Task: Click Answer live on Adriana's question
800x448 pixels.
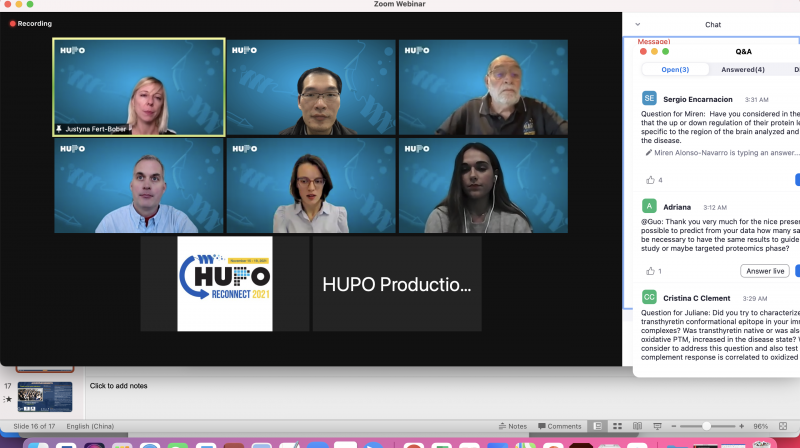Action: (x=765, y=271)
